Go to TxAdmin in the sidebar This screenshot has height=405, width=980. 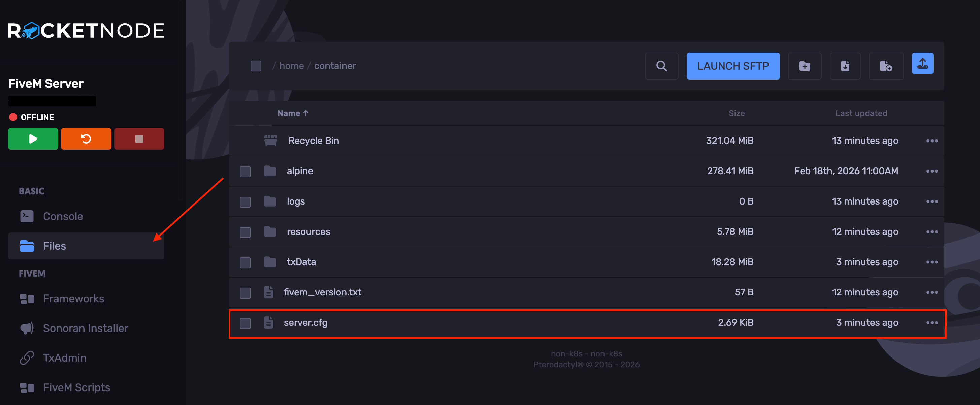tap(64, 358)
